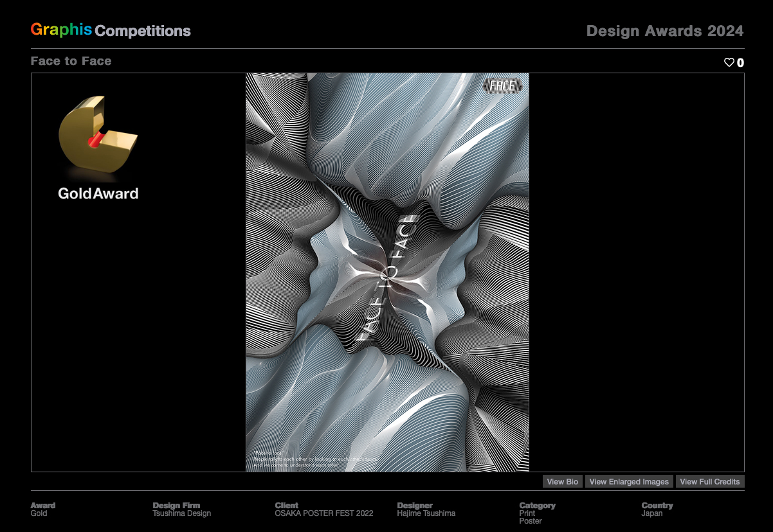
Task: Click the Gold award filter link
Action: pos(39,513)
